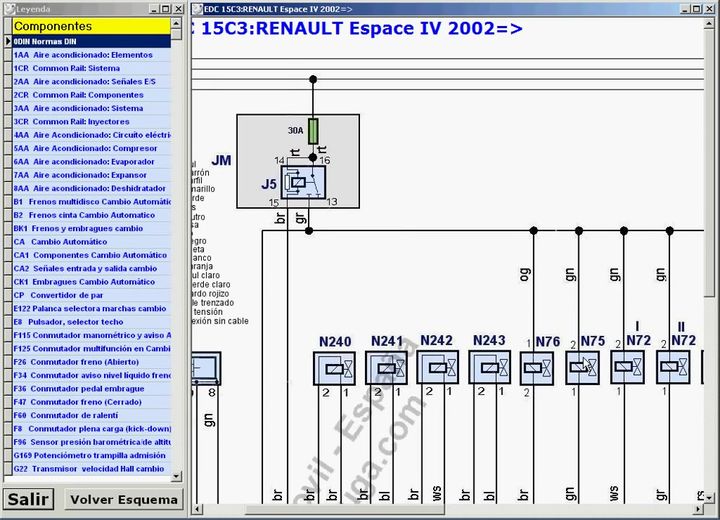Select 'E8 Pulsador, selector techo'
Viewport: 720px width, 520px height.
pyautogui.click(x=91, y=322)
